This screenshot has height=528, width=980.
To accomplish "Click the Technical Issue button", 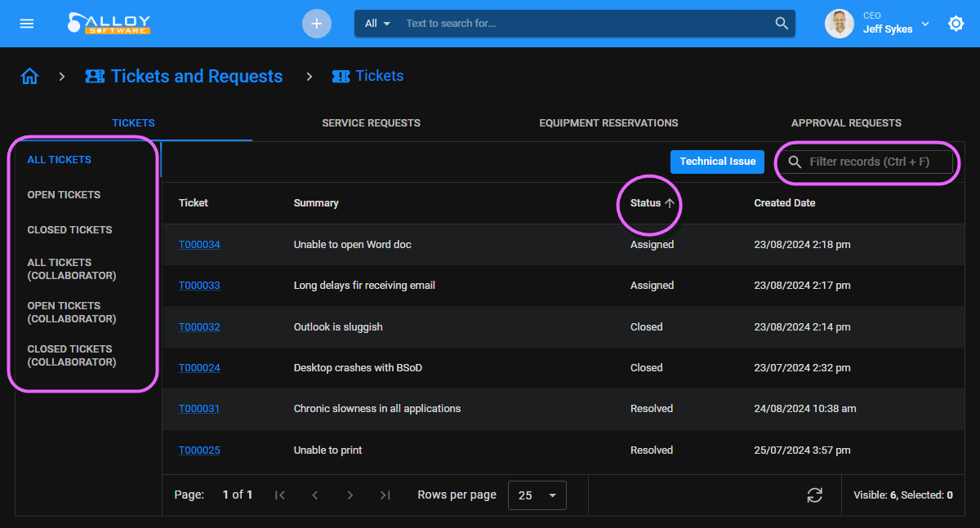I will [718, 162].
